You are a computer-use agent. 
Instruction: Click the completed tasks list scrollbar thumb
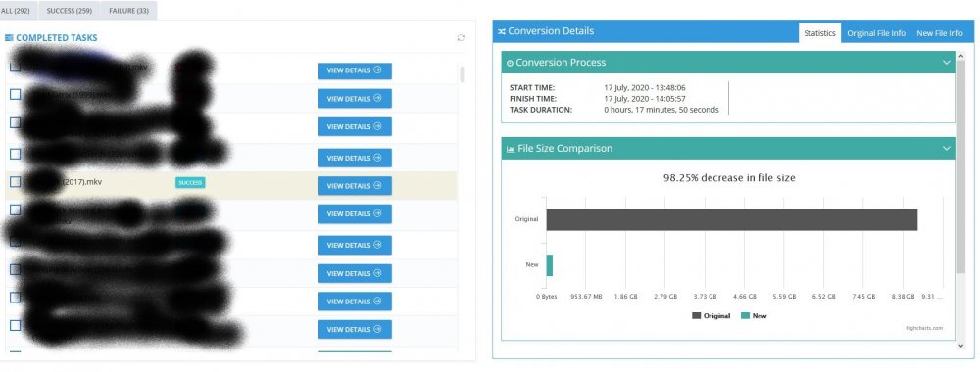pos(462,74)
